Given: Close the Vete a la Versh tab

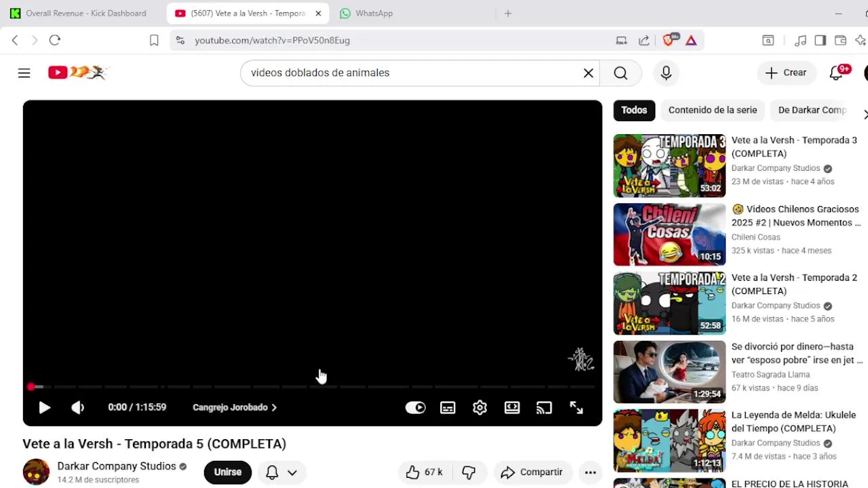Looking at the screenshot, I should tap(318, 13).
